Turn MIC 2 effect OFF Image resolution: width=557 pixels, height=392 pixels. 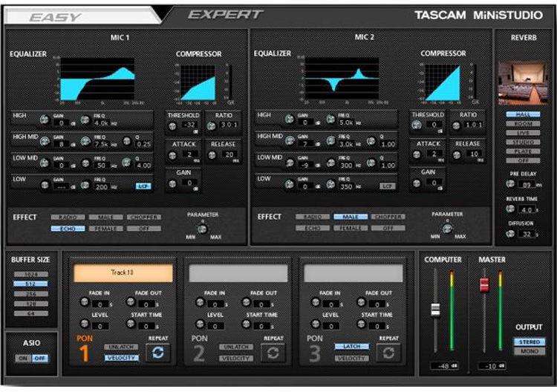tap(388, 229)
